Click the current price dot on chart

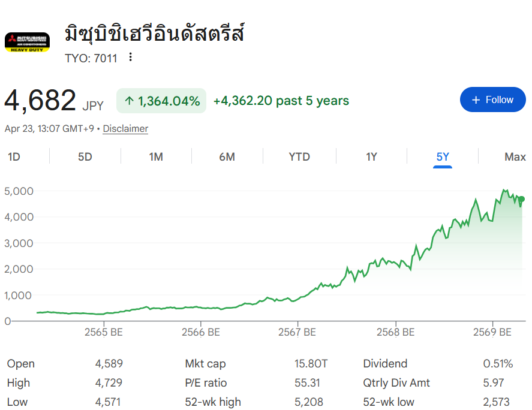(x=521, y=199)
